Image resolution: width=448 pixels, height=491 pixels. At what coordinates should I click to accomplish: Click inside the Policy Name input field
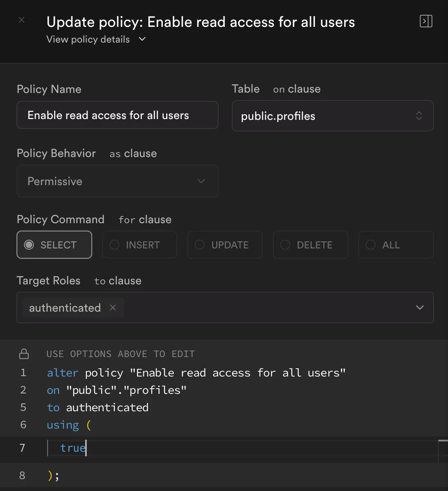[x=117, y=115]
